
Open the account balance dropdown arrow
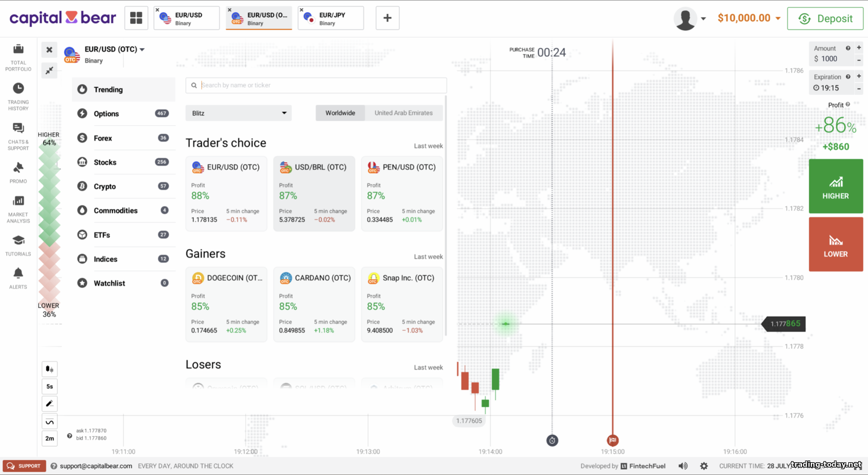pos(778,19)
